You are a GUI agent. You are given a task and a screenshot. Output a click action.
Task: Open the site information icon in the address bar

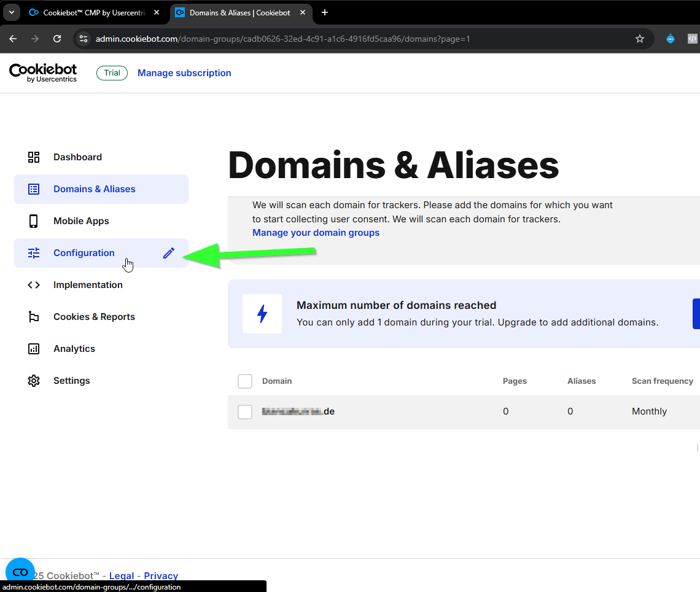pos(84,39)
